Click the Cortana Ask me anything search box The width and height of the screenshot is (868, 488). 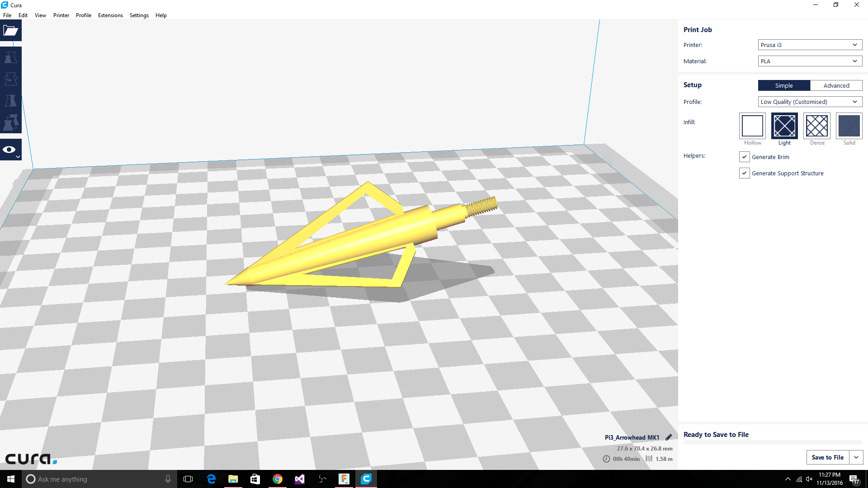pos(99,479)
